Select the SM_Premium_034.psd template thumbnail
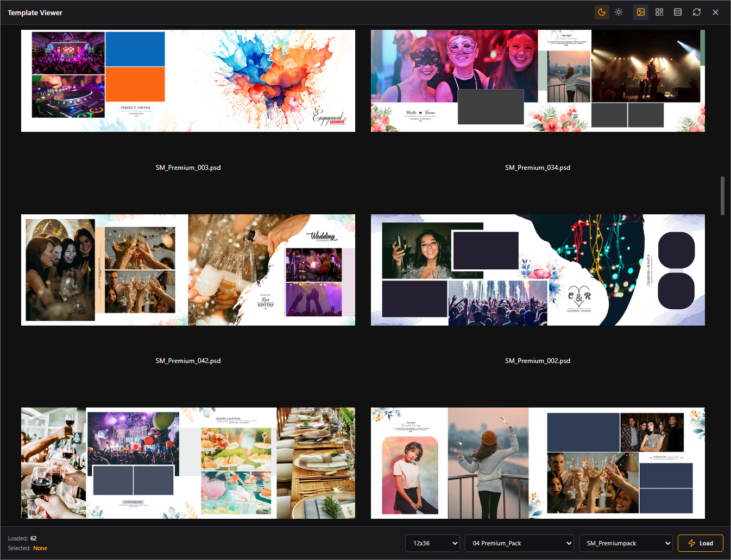The image size is (731, 560). (x=538, y=81)
